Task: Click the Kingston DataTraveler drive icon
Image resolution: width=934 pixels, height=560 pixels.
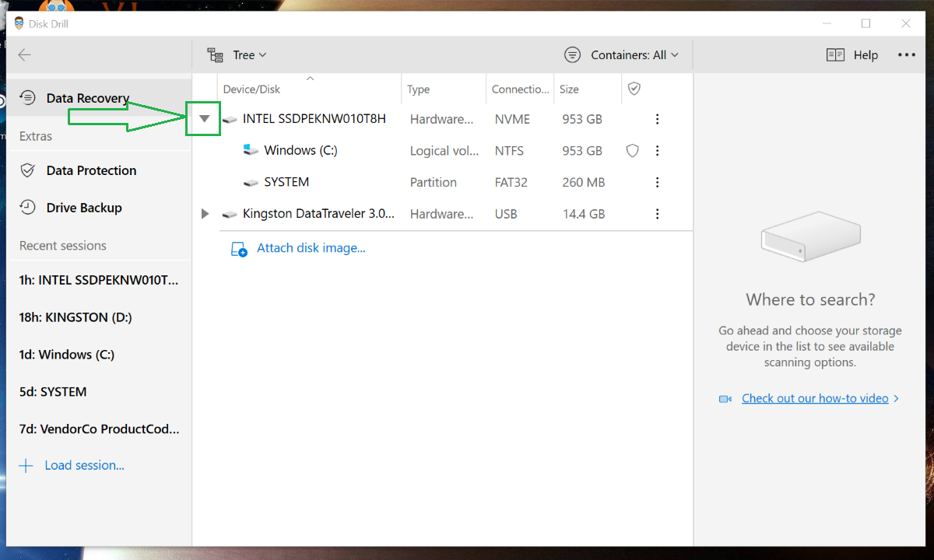Action: pyautogui.click(x=230, y=215)
